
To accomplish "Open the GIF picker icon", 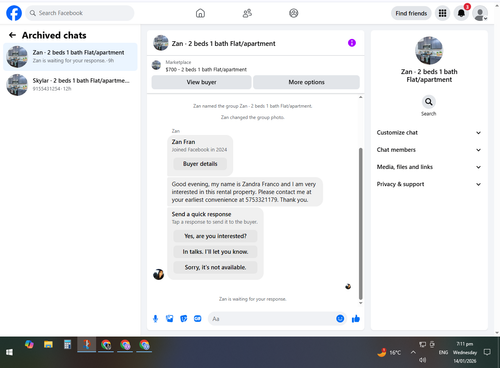I will coord(198,319).
